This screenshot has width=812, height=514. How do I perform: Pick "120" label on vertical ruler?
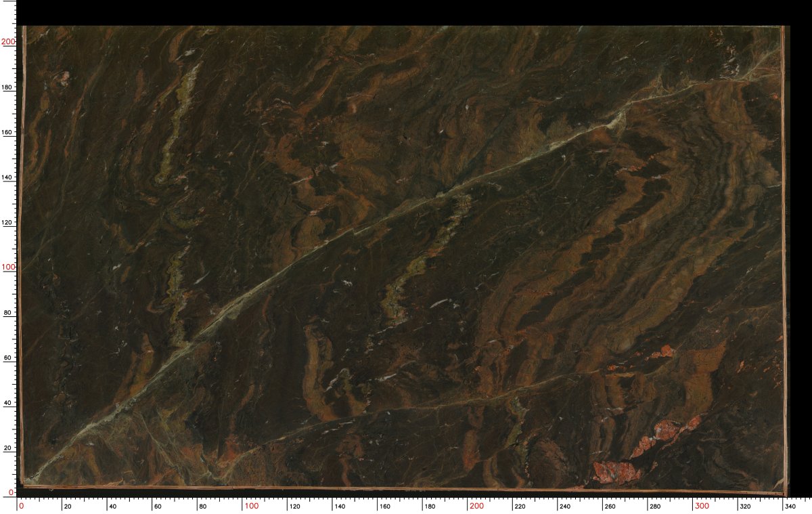pyautogui.click(x=7, y=223)
